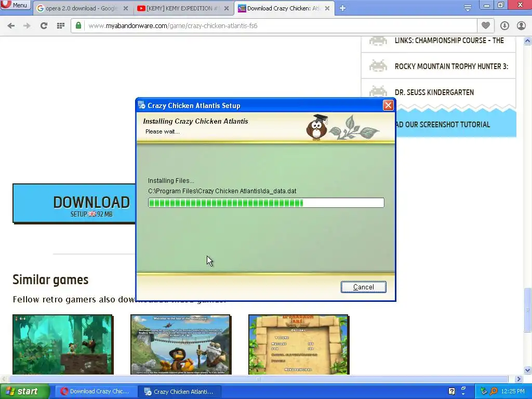532x399 pixels.
Task: Open the tab menu list icon
Action: 468,8
